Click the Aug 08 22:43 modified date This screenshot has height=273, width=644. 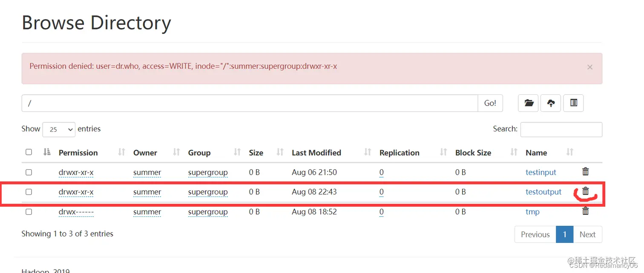coord(314,192)
